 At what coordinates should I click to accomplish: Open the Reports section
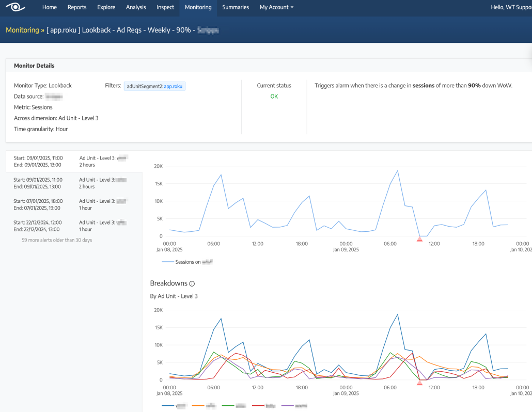77,7
